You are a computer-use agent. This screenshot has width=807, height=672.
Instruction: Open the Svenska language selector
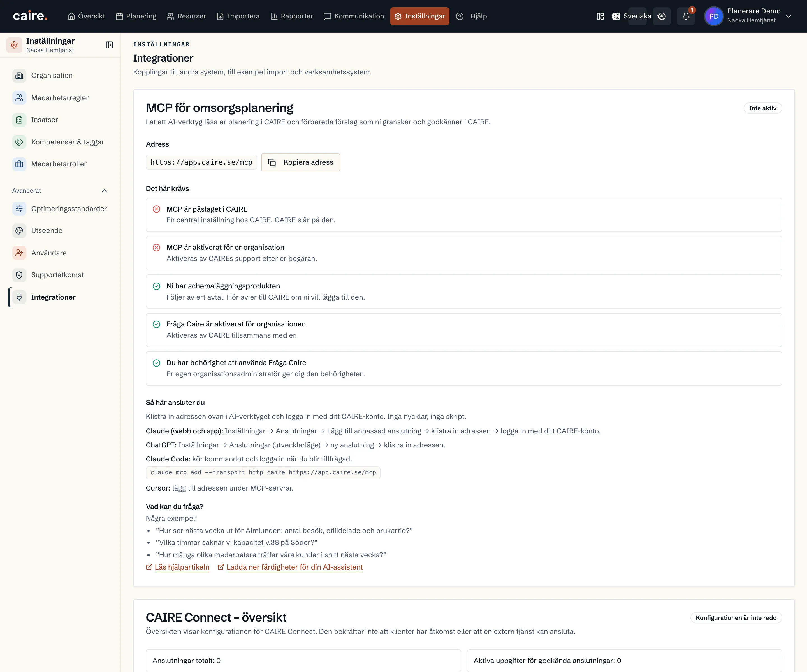point(631,16)
